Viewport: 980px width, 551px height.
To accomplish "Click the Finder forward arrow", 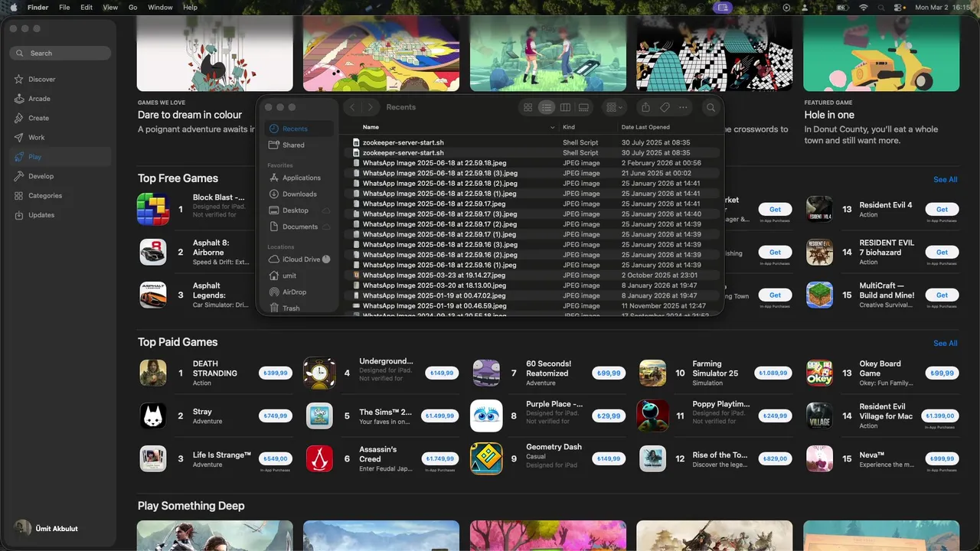I will pyautogui.click(x=371, y=108).
